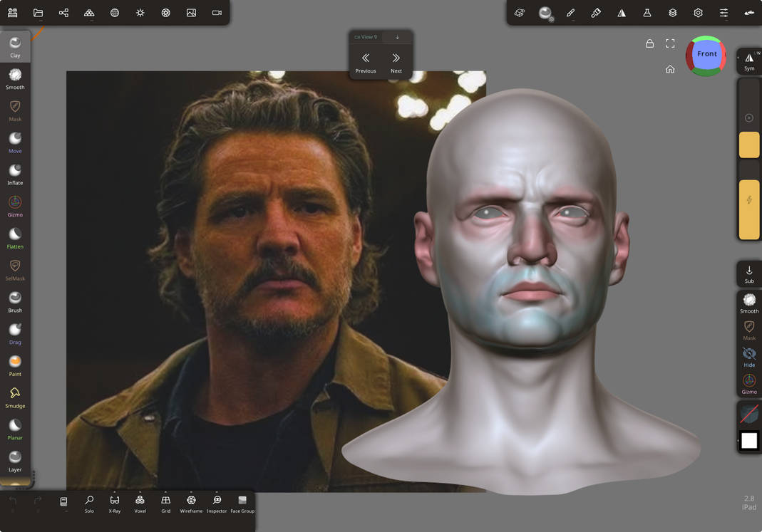
Task: Open the share nodes menu icon
Action: 63,13
